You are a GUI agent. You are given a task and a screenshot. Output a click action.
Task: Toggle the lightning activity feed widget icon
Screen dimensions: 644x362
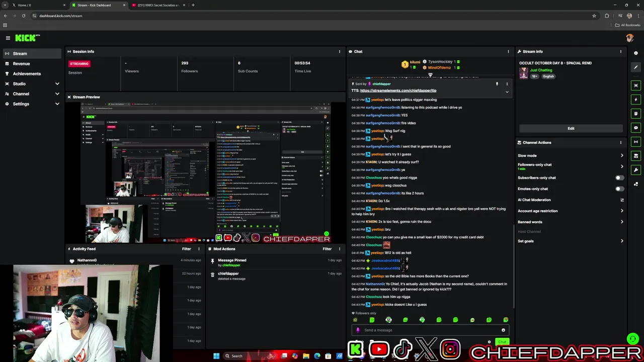[636, 100]
